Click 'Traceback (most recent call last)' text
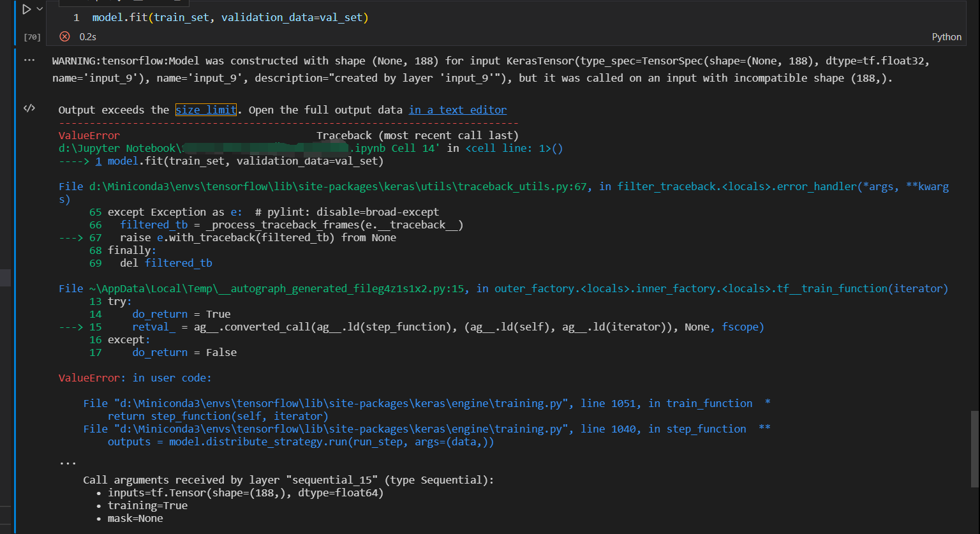This screenshot has height=534, width=980. pyautogui.click(x=417, y=135)
